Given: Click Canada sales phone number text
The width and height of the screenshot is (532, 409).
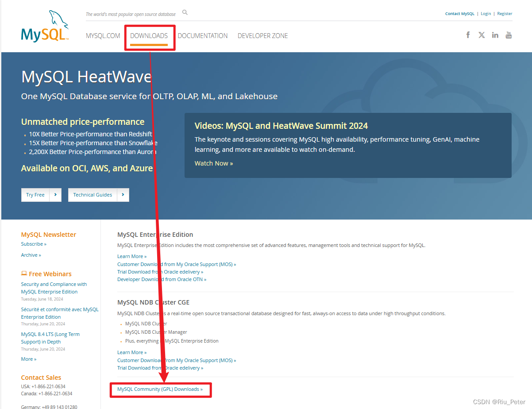Looking at the screenshot, I should pos(46,394).
